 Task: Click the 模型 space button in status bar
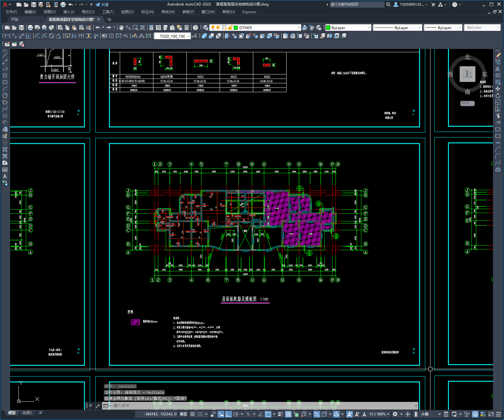[x=184, y=414]
